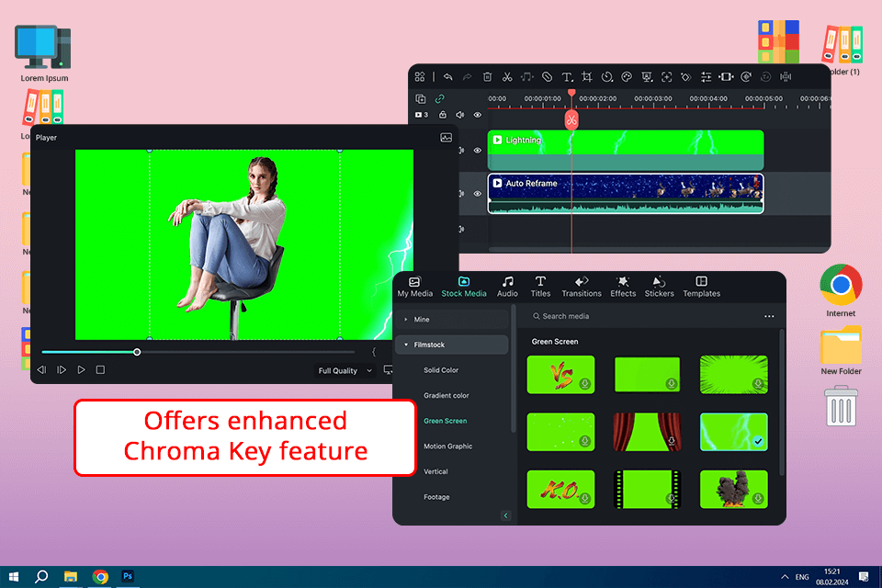The width and height of the screenshot is (882, 588).
Task: Click the play button in Player
Action: 81,369
